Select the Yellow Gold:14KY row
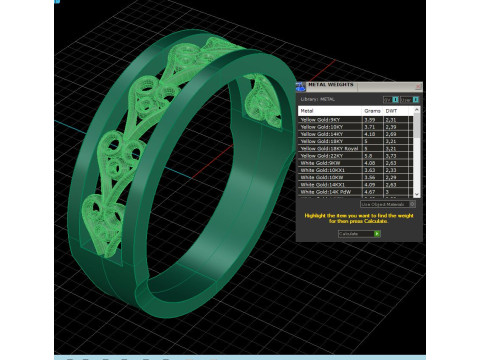 coord(356,134)
